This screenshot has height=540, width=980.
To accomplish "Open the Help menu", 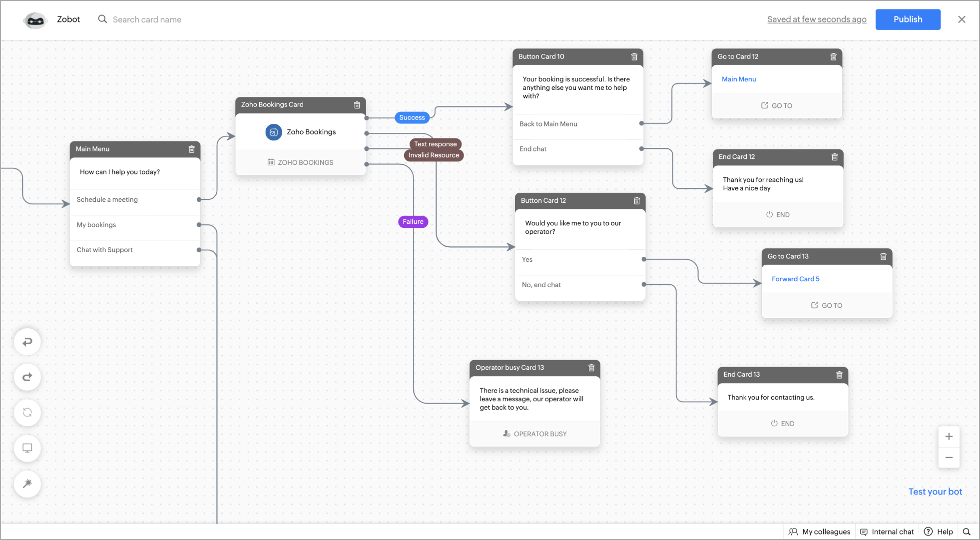I will click(939, 532).
